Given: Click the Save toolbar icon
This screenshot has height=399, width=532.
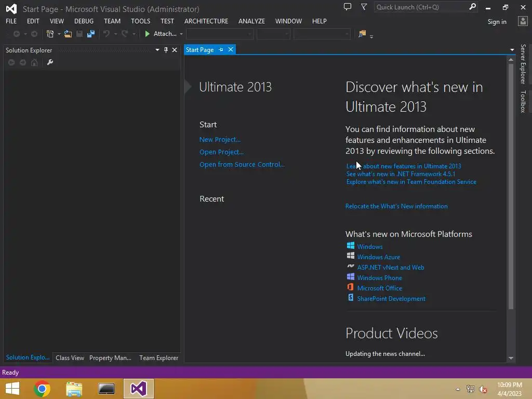Looking at the screenshot, I should 79,34.
